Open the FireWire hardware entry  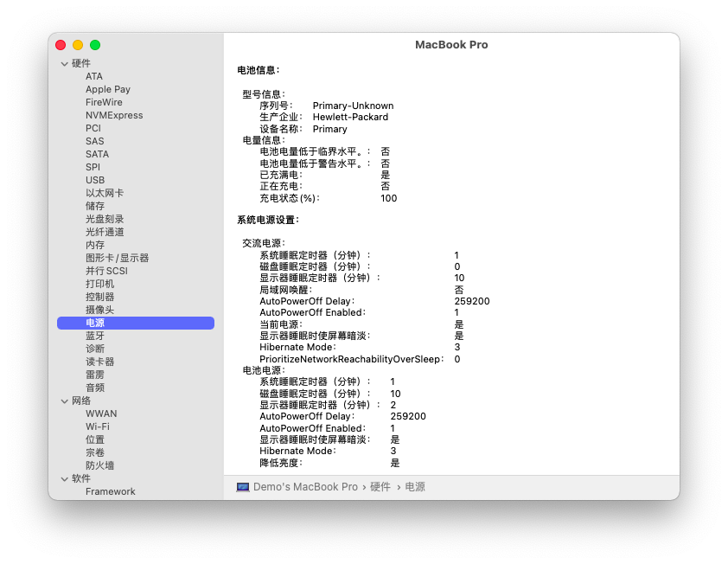[104, 102]
